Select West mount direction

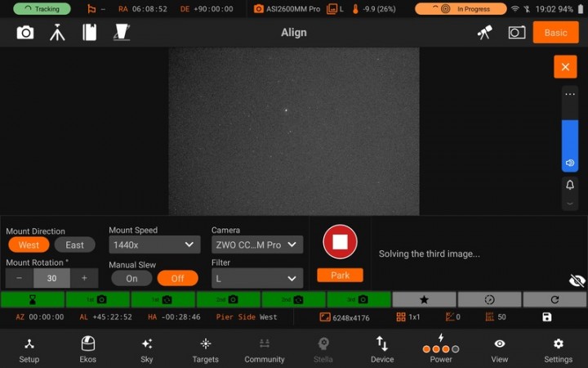pos(29,245)
